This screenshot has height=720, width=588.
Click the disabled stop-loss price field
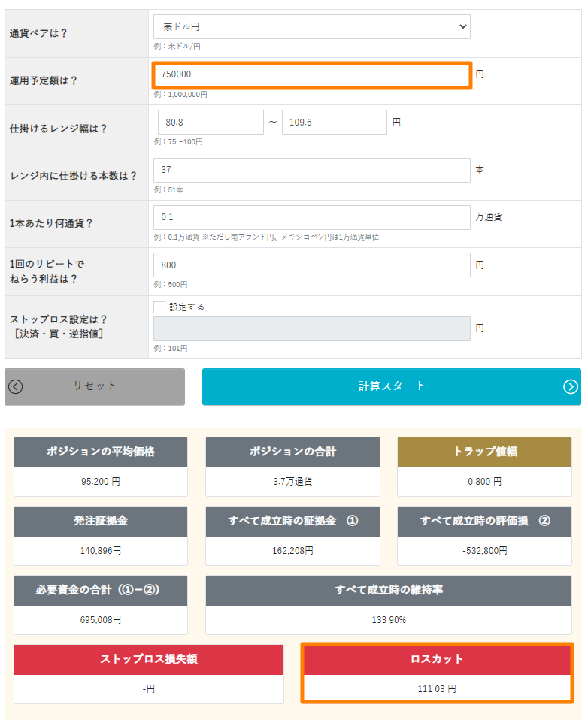[311, 328]
